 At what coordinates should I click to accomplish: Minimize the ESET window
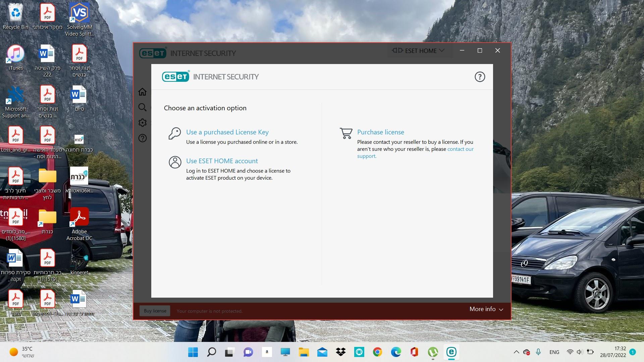click(462, 51)
